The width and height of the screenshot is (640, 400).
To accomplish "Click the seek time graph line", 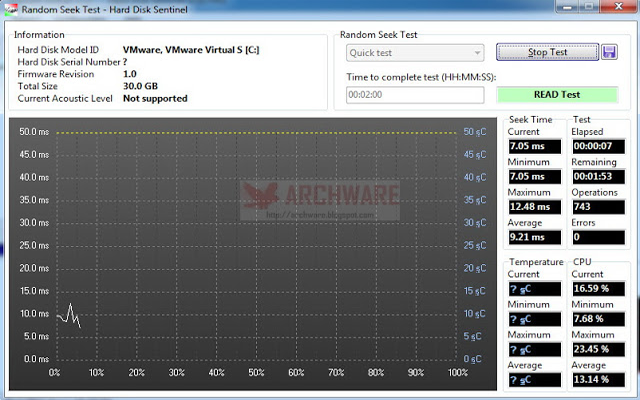I will [70, 315].
